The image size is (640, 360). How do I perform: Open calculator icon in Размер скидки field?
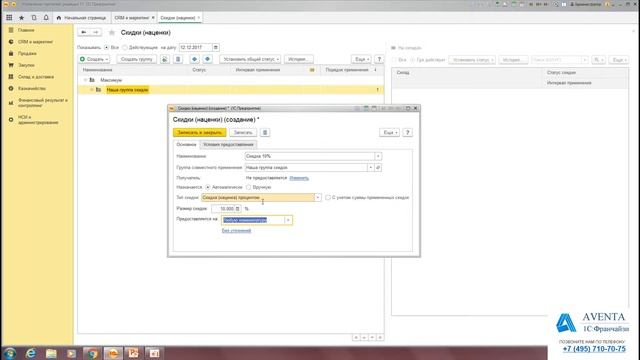point(238,209)
